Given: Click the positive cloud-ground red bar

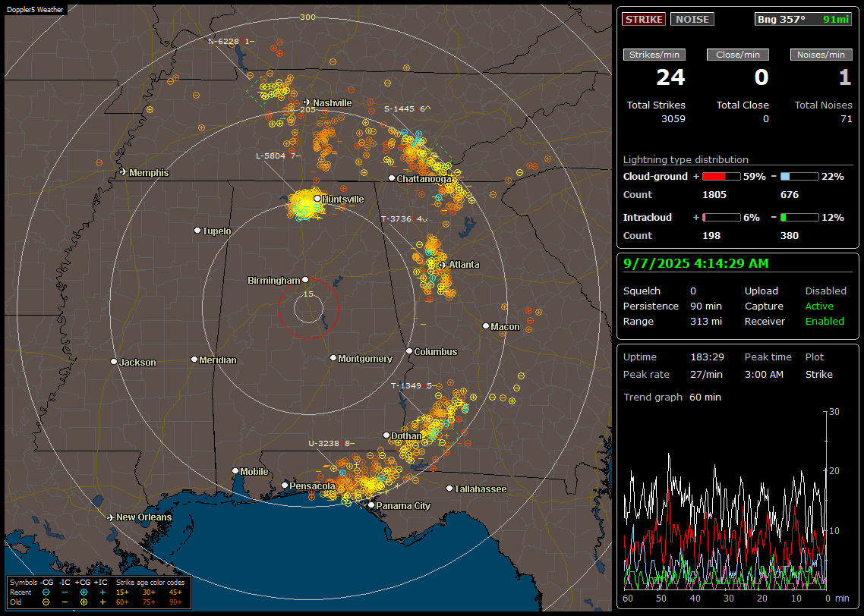Looking at the screenshot, I should (721, 177).
